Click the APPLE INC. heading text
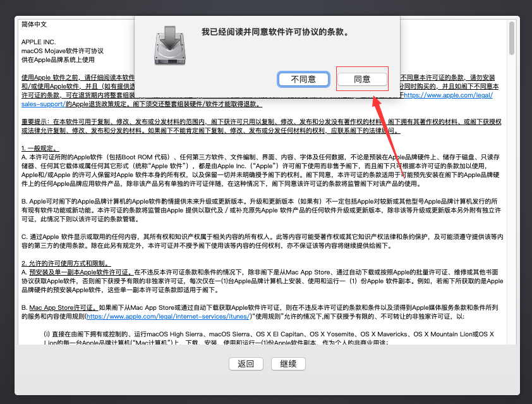The width and height of the screenshot is (532, 404). [39, 42]
